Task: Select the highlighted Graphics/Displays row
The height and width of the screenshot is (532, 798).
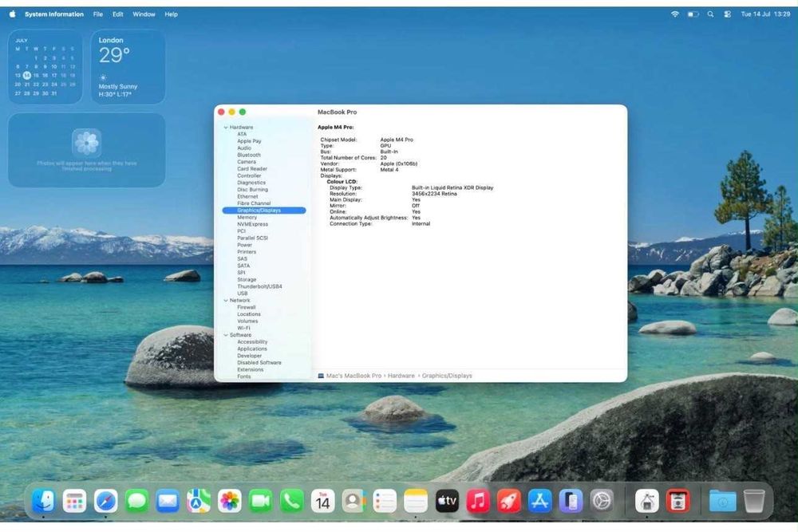Action: click(264, 210)
